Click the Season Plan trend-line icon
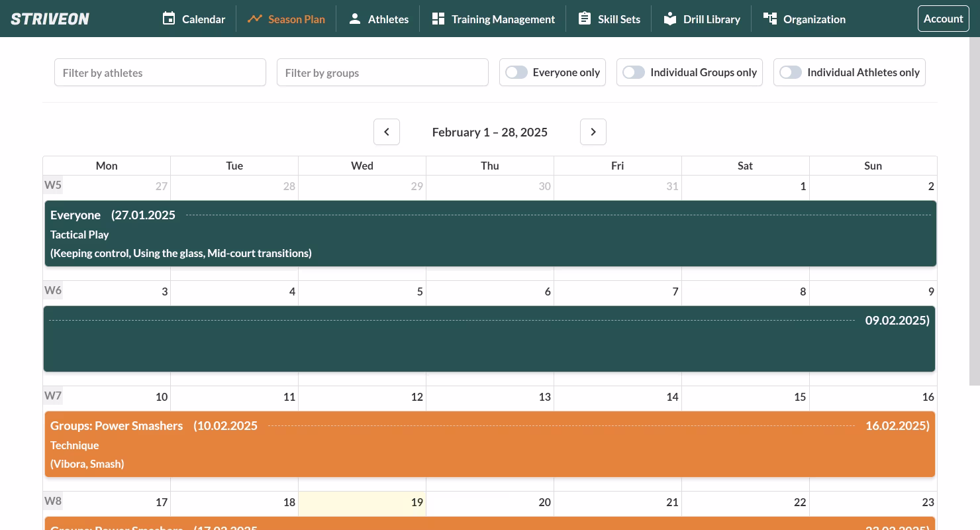The width and height of the screenshot is (980, 530). click(x=254, y=19)
